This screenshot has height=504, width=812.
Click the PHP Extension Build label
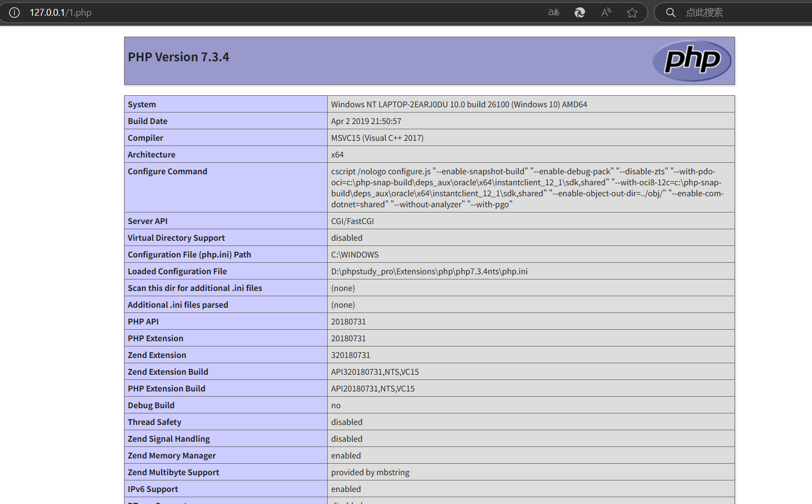coord(166,388)
